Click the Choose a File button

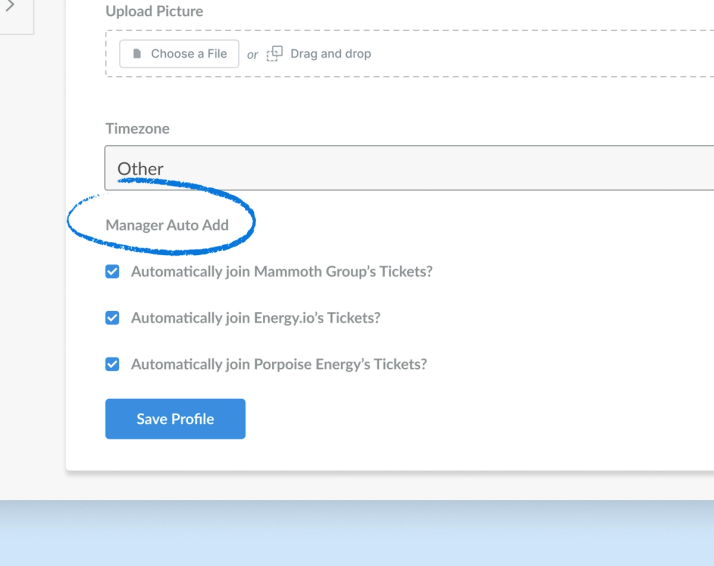pyautogui.click(x=179, y=54)
